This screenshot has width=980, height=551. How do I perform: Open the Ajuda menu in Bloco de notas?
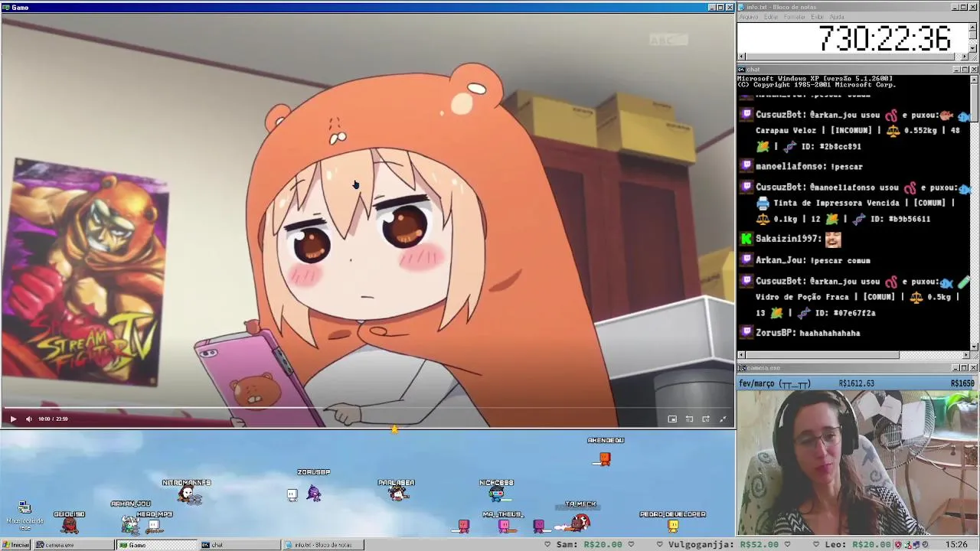pos(837,17)
